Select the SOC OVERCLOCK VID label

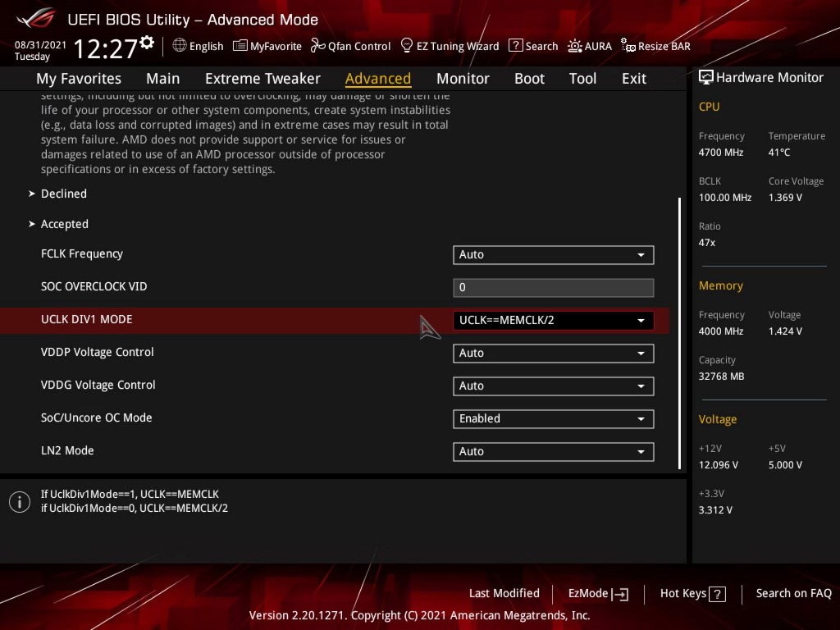tap(94, 286)
